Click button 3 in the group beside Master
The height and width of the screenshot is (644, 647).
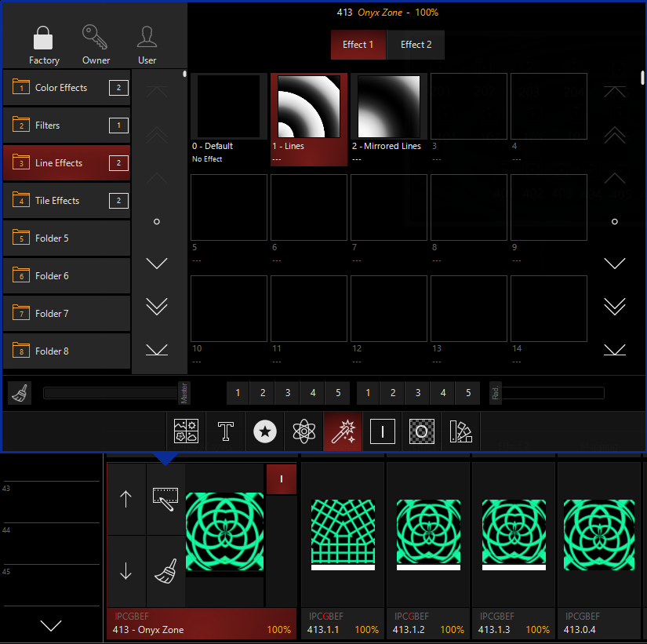coord(288,392)
